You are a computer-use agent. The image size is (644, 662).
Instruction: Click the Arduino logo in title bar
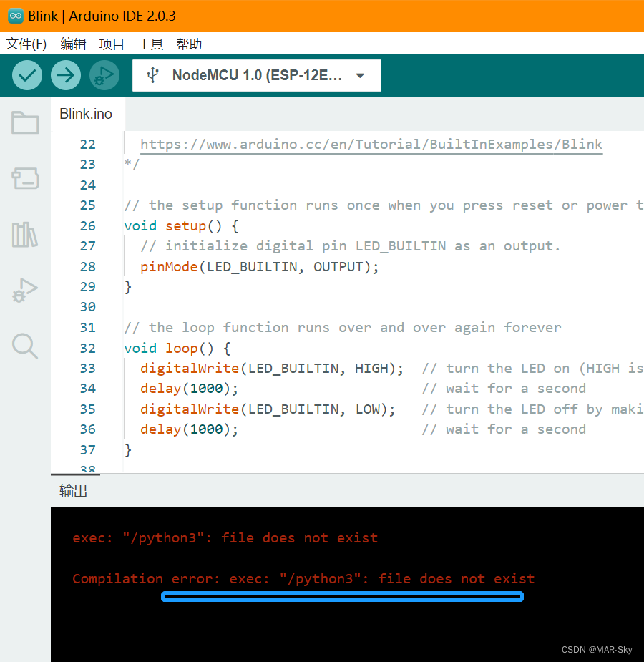pyautogui.click(x=16, y=16)
